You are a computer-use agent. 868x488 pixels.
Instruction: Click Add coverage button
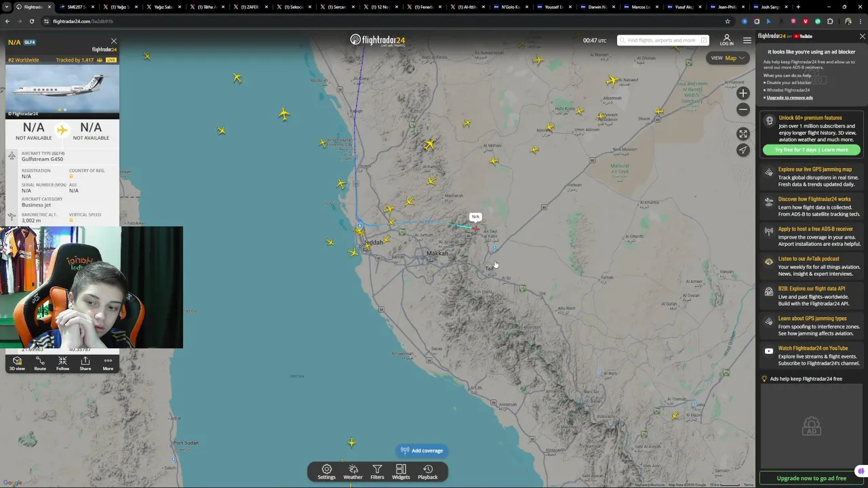(x=422, y=451)
